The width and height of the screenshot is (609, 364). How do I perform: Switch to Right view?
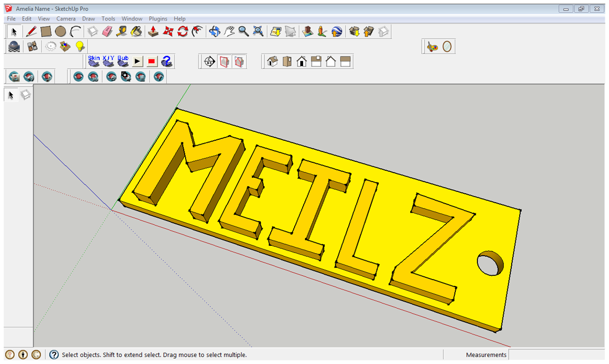pyautogui.click(x=316, y=62)
